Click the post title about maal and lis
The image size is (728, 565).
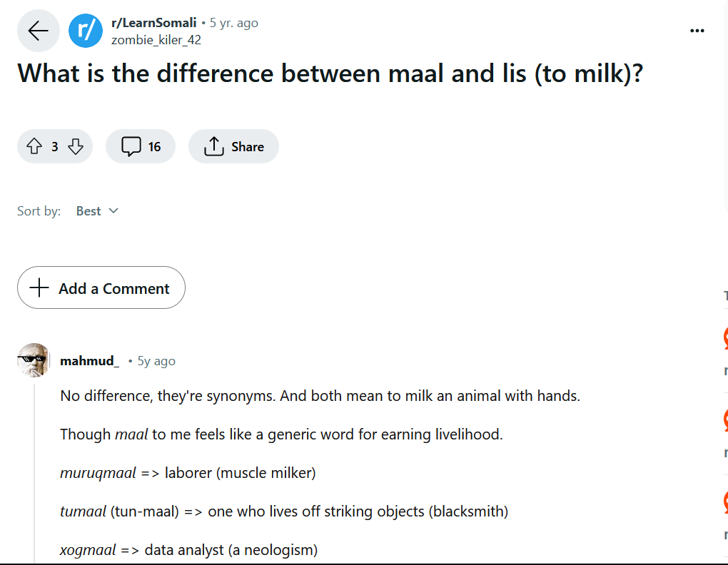coord(330,74)
